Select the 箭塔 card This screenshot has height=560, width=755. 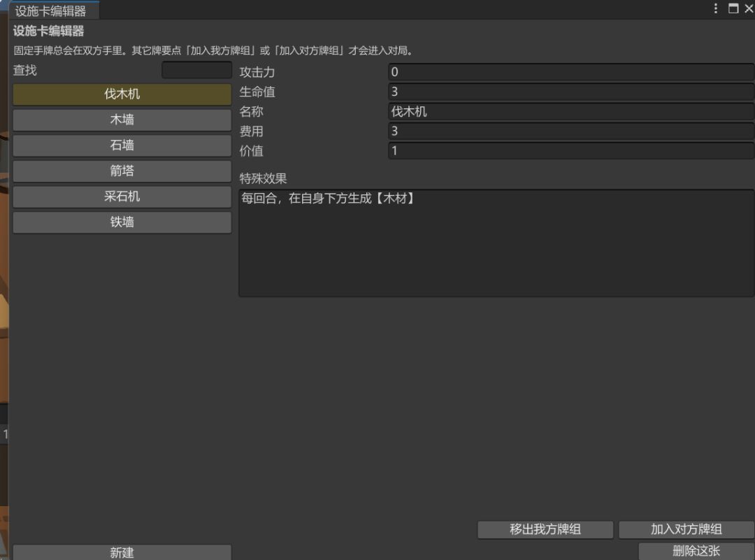122,171
